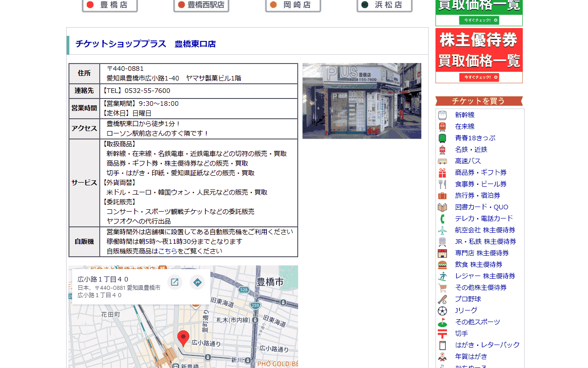Click the チケットショッププラス 豊橋東口店 heading
The width and height of the screenshot is (588, 368).
146,44
